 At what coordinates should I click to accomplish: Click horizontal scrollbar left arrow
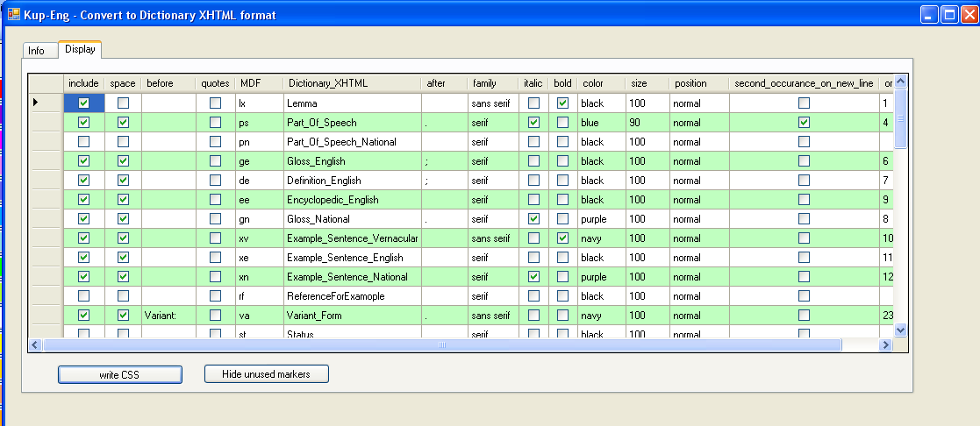click(36, 345)
